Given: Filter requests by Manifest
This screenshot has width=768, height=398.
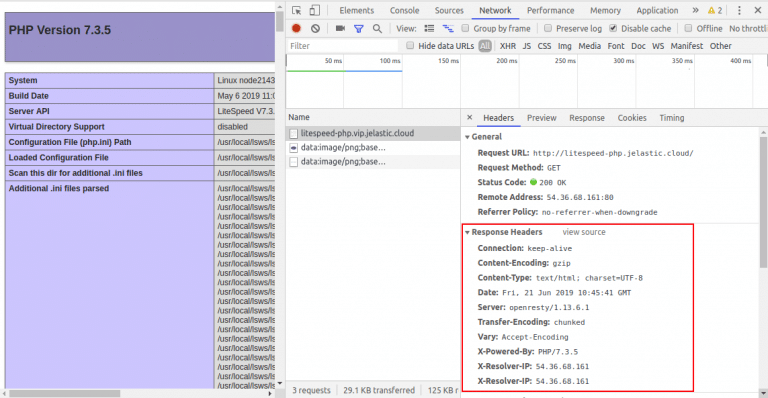Looking at the screenshot, I should point(687,46).
